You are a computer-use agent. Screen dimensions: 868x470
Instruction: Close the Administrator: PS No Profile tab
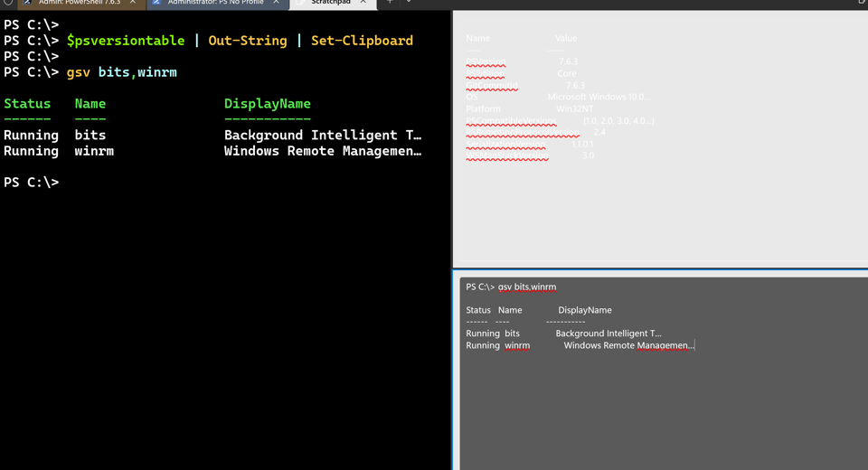click(x=277, y=2)
